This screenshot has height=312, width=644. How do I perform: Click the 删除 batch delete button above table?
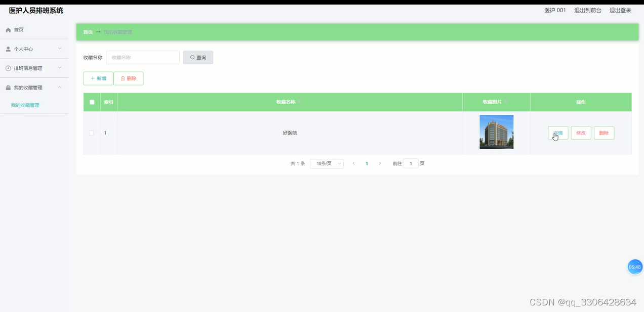click(129, 78)
